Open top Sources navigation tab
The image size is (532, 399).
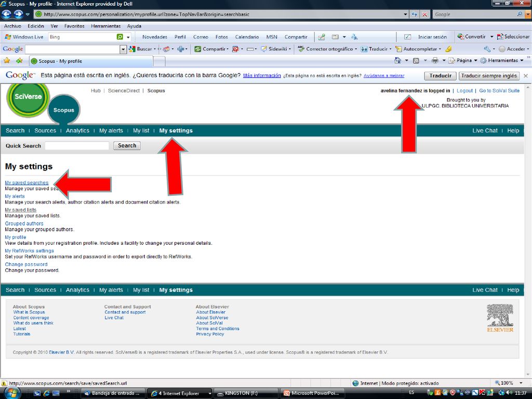45,130
